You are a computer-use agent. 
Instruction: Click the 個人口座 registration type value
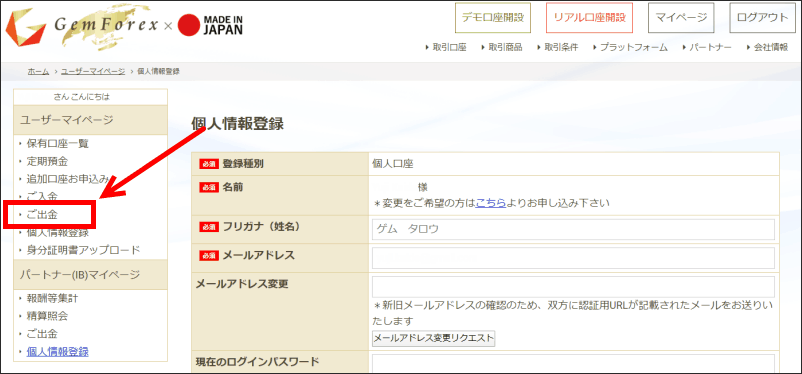[x=393, y=164]
